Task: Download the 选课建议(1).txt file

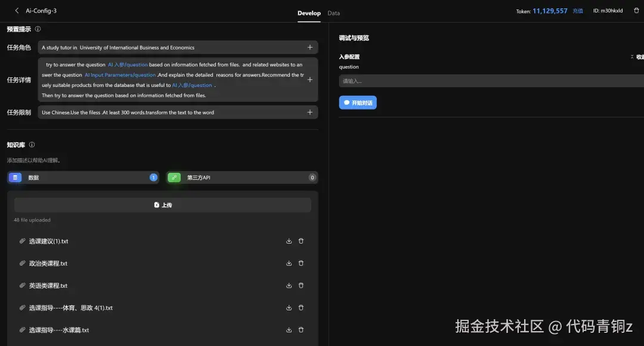Action: 289,241
